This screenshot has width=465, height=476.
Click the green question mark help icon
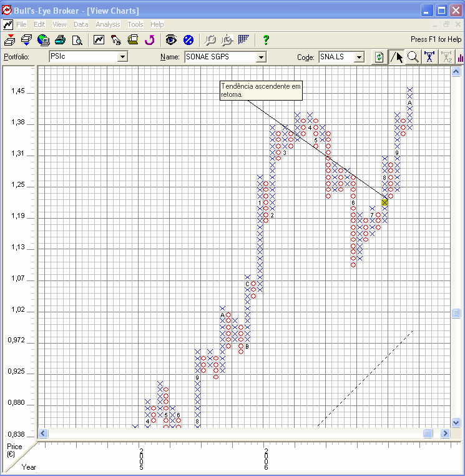[x=266, y=40]
